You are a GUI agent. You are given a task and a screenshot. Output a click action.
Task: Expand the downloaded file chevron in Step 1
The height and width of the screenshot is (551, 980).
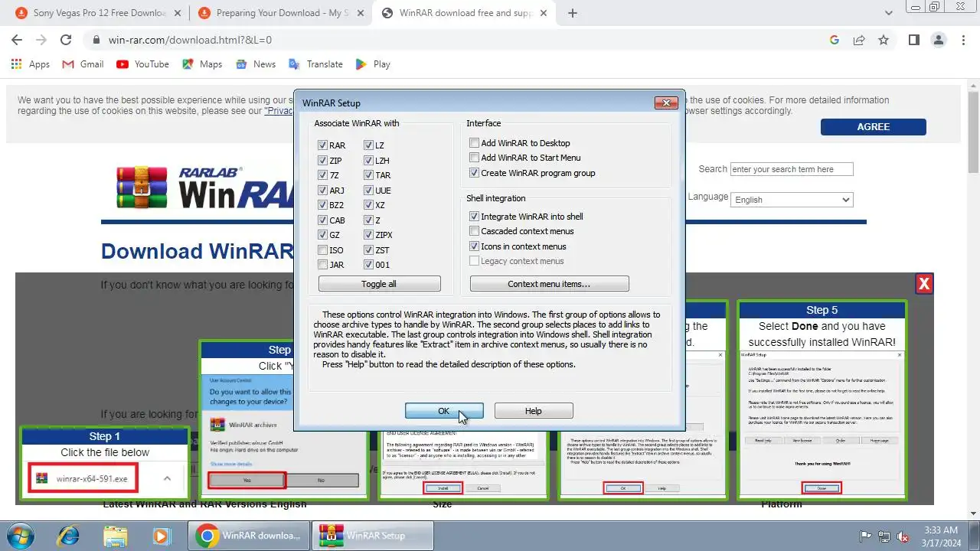click(167, 479)
